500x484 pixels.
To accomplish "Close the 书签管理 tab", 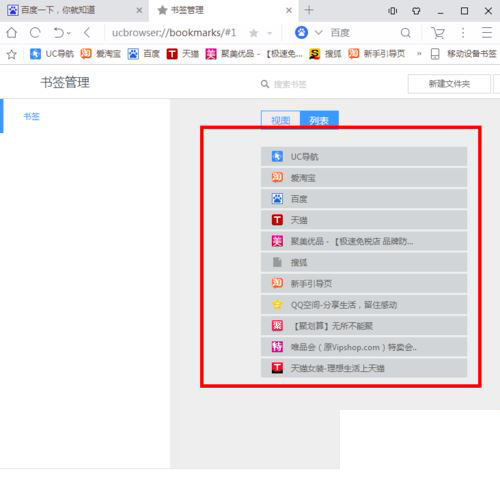I will coord(289,11).
